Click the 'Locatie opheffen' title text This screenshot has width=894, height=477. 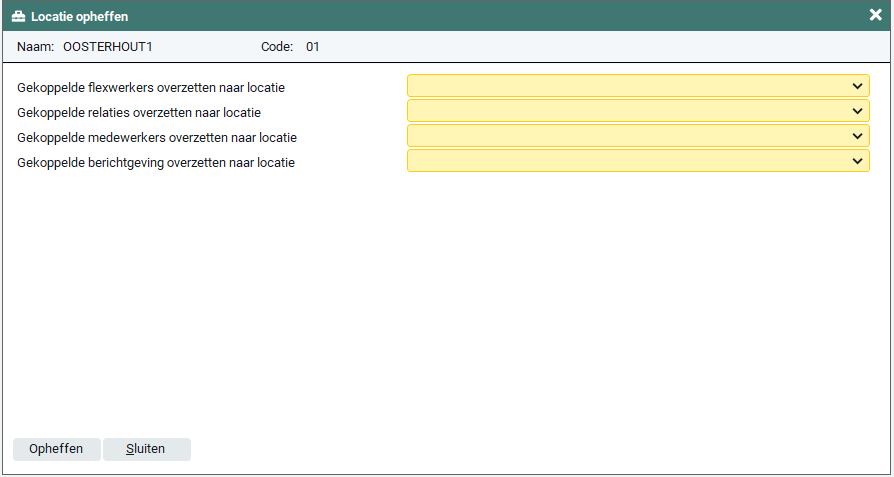[x=79, y=17]
